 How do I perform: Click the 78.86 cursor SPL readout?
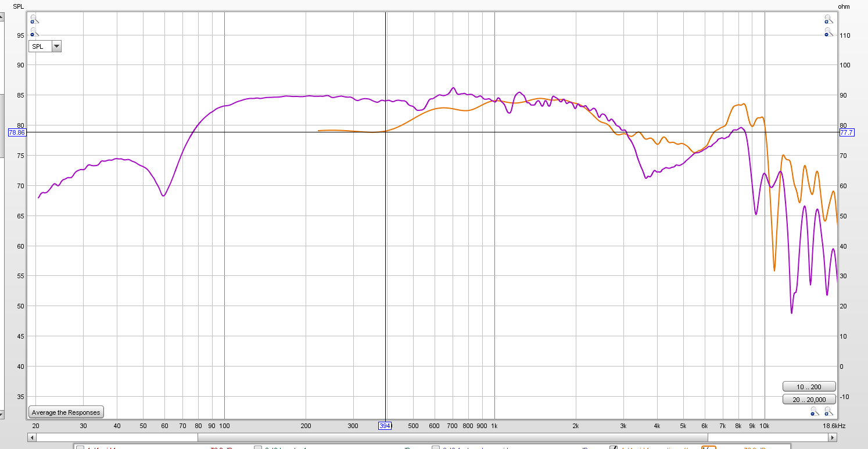(17, 132)
